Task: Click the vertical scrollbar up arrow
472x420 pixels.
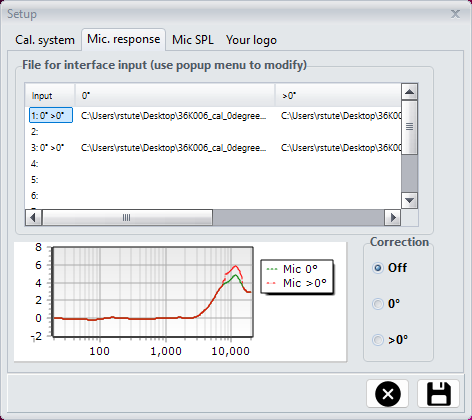Action: (410, 92)
